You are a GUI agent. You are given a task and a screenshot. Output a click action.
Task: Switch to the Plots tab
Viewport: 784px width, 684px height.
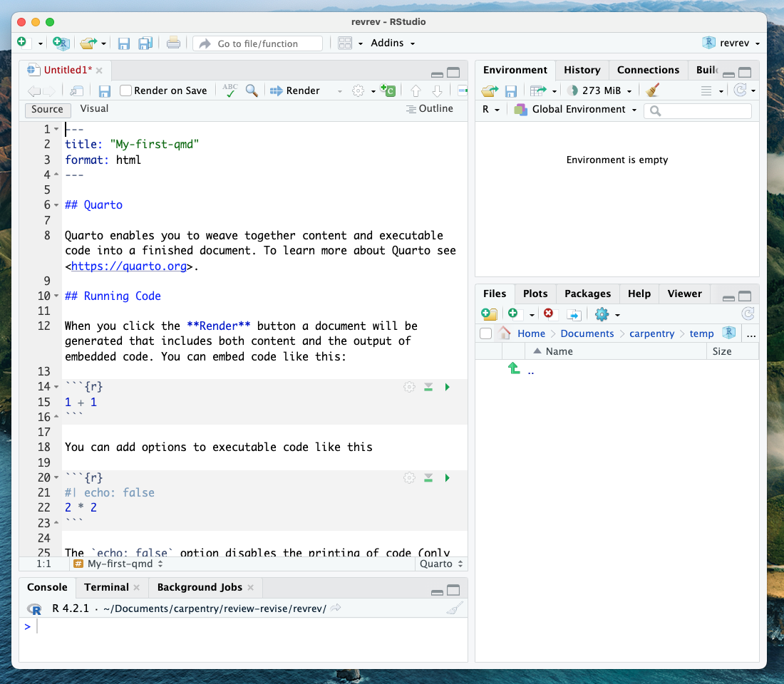tap(535, 294)
